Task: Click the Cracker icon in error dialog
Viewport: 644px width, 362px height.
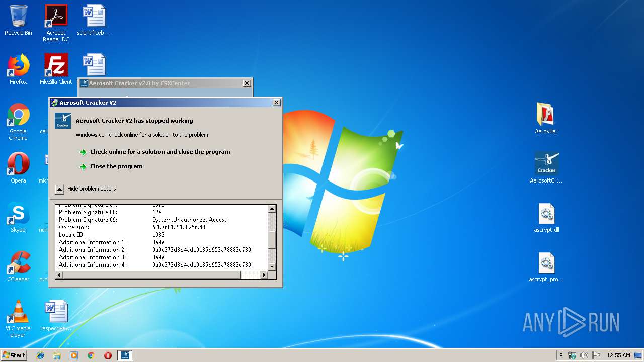Action: [63, 121]
